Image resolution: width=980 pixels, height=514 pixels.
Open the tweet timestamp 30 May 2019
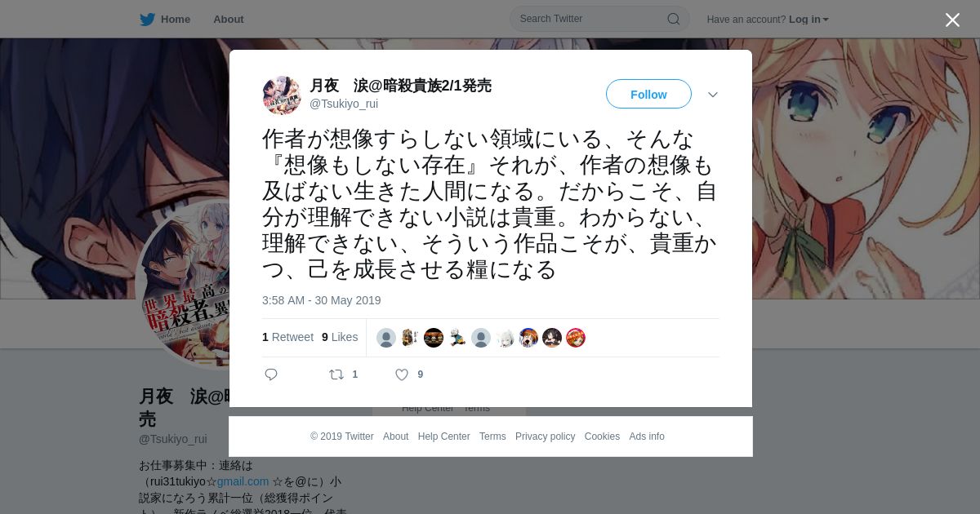[x=322, y=300]
